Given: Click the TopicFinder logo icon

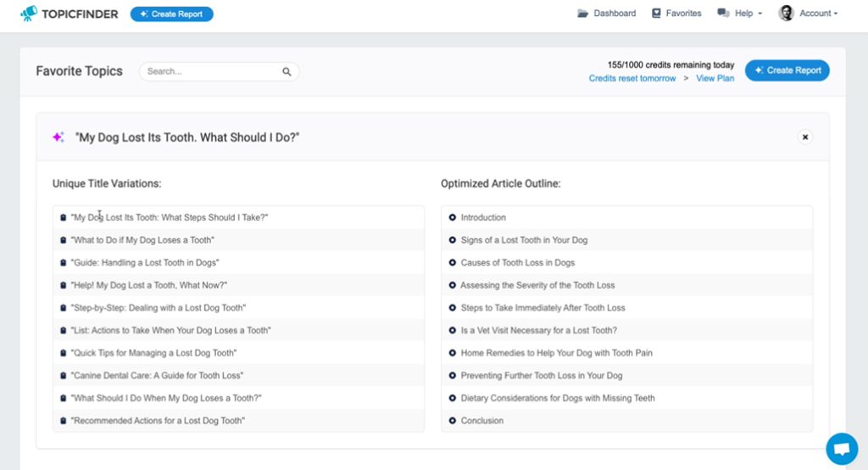Looking at the screenshot, I should tap(29, 14).
